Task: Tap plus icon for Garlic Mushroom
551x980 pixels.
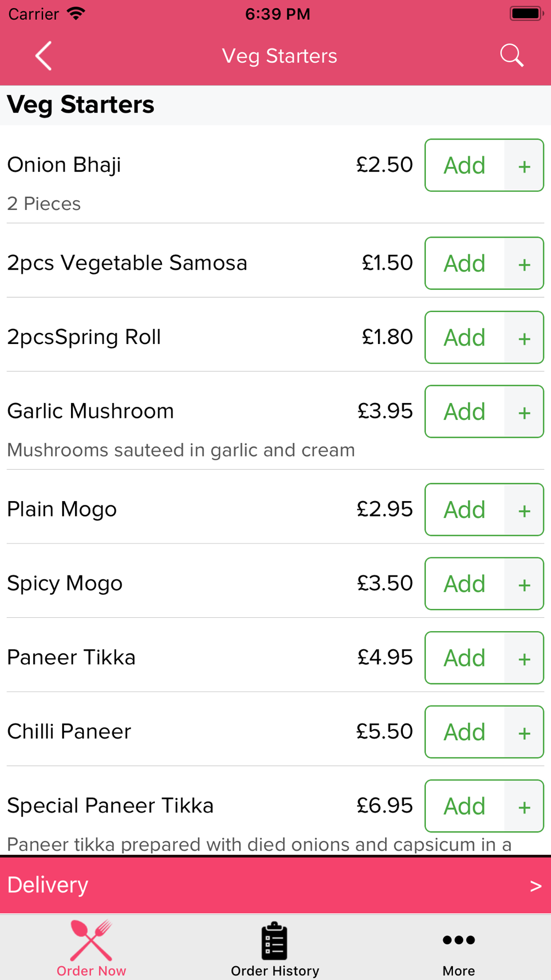Action: tap(524, 412)
